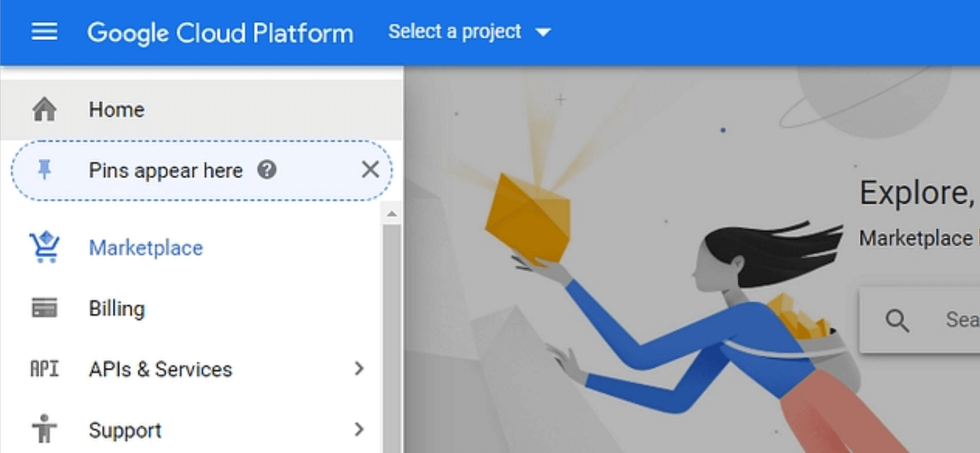Click the API icon in sidebar
This screenshot has width=980, height=453.
coord(44,369)
